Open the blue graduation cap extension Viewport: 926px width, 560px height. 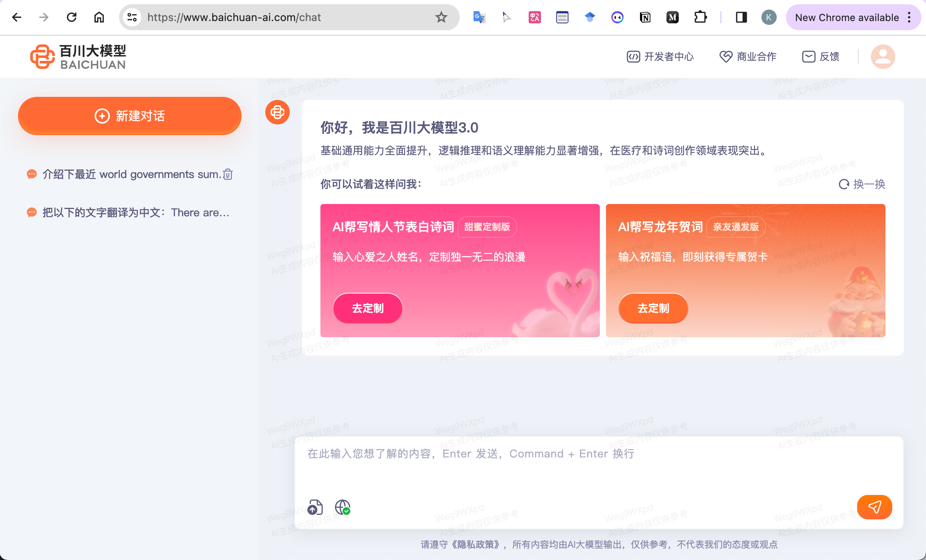pyautogui.click(x=590, y=17)
